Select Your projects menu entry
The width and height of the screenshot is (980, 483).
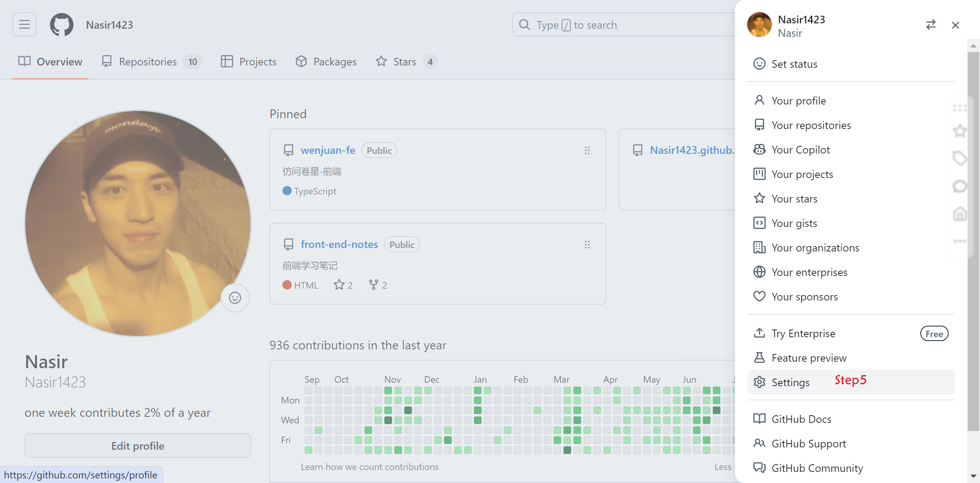click(x=851, y=174)
